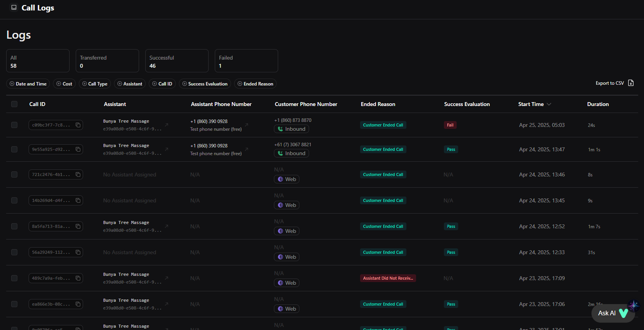Open assistant phone number link arrow in first row

point(246,125)
